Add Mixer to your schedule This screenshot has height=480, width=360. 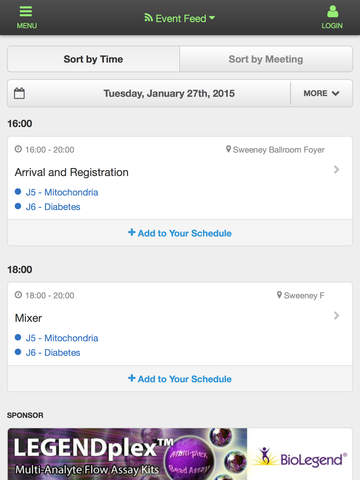pos(180,379)
